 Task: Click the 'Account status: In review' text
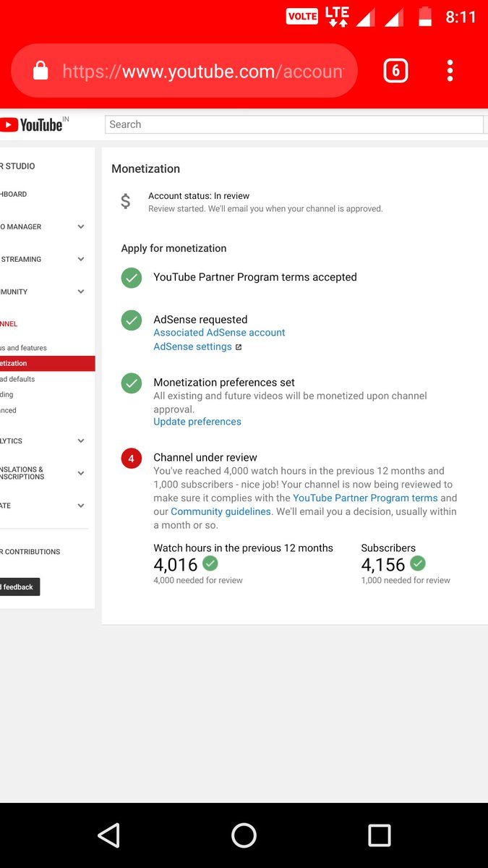(199, 196)
